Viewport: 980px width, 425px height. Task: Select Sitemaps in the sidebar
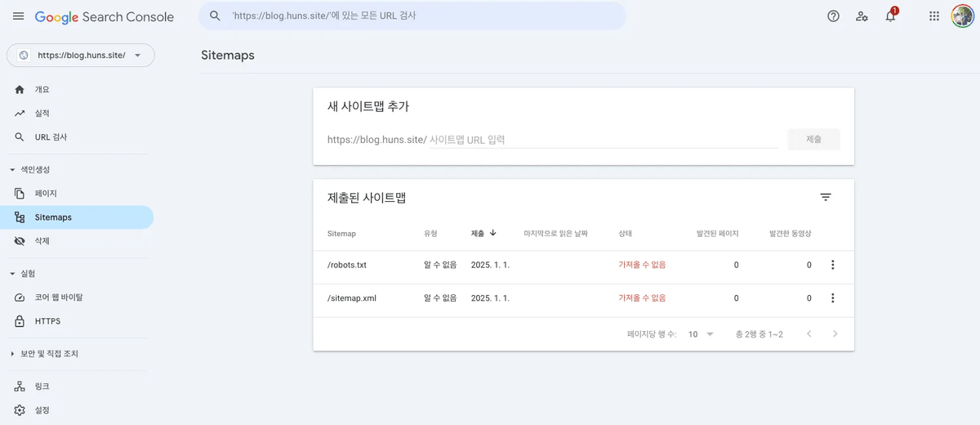[77, 217]
